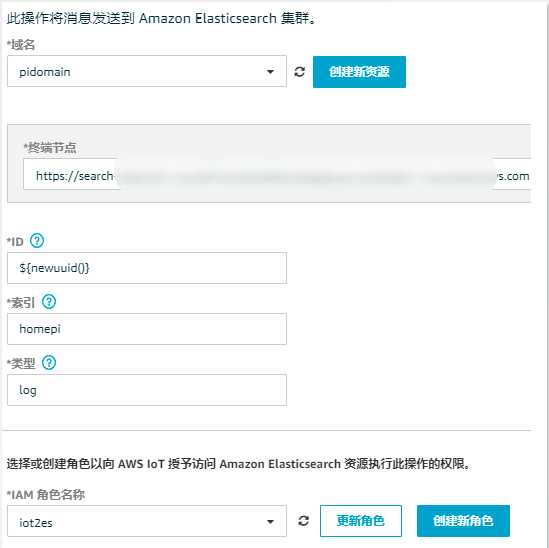Open help icon next to ID
Screen dimensions: 549x548
tap(37, 241)
